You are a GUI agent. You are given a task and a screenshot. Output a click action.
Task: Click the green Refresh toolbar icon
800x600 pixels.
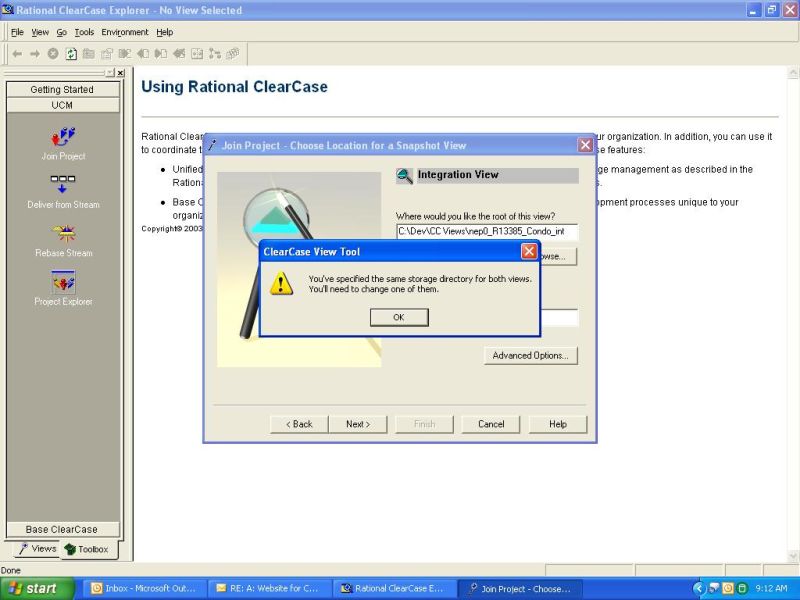[71, 54]
